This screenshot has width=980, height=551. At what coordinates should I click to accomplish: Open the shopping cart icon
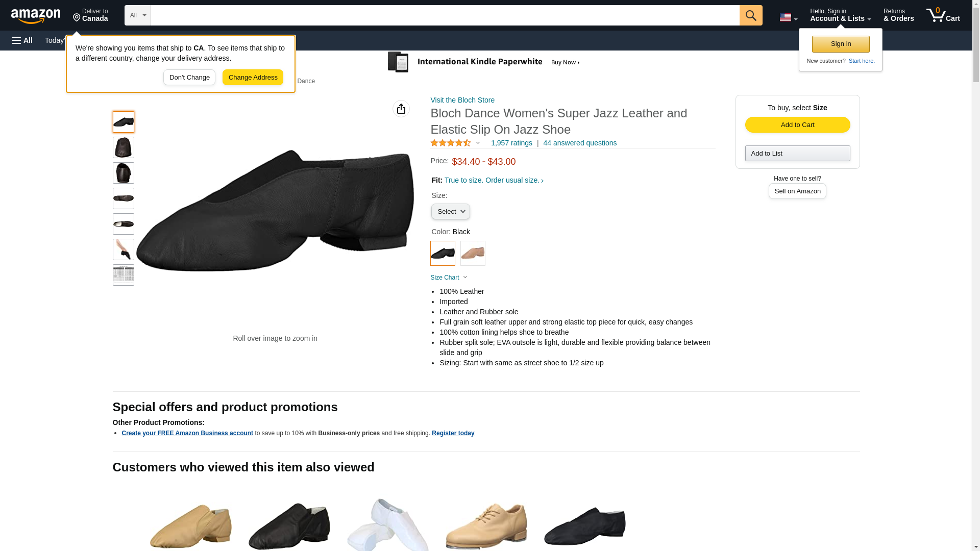click(x=943, y=15)
